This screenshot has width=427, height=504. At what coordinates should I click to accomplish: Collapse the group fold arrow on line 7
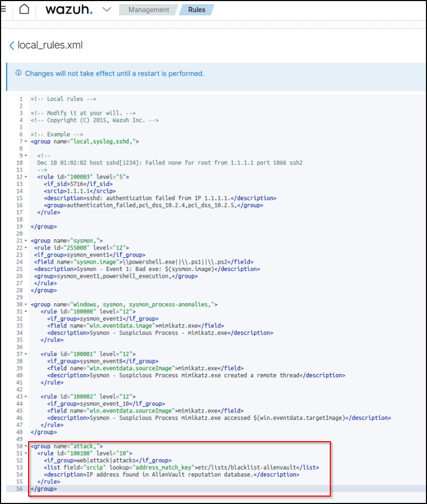click(25, 142)
